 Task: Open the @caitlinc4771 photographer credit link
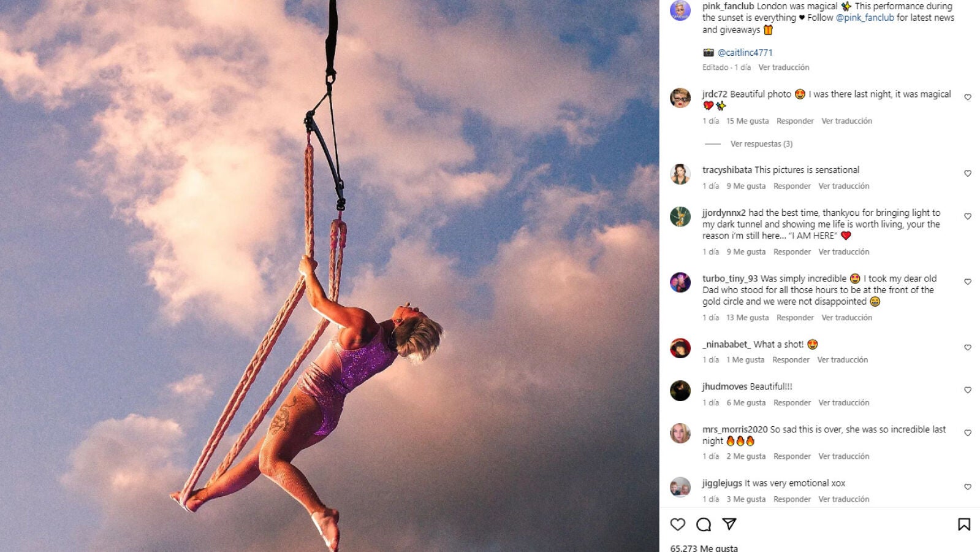coord(744,52)
